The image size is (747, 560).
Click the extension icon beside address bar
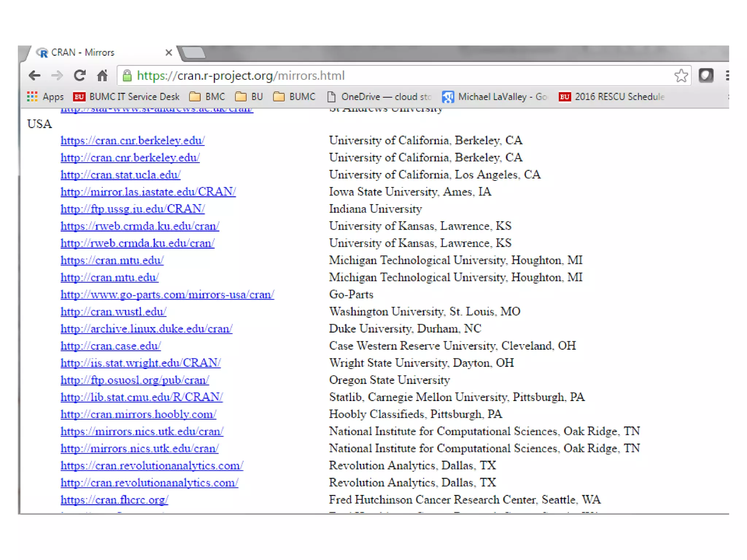[x=706, y=76]
